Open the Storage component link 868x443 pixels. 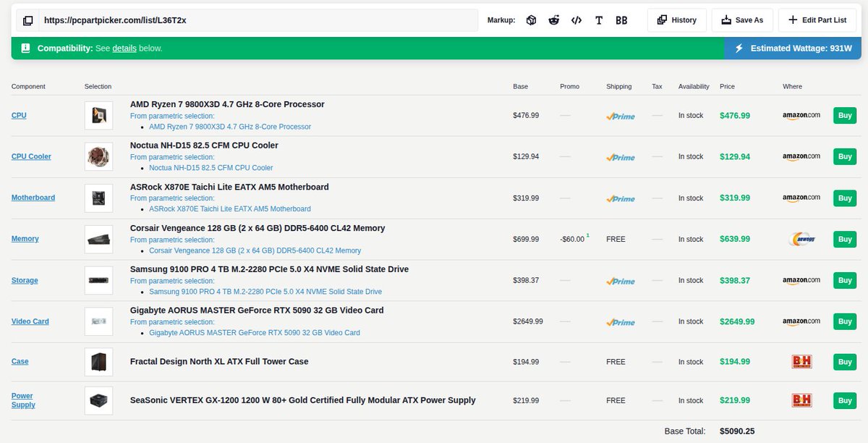(x=25, y=280)
